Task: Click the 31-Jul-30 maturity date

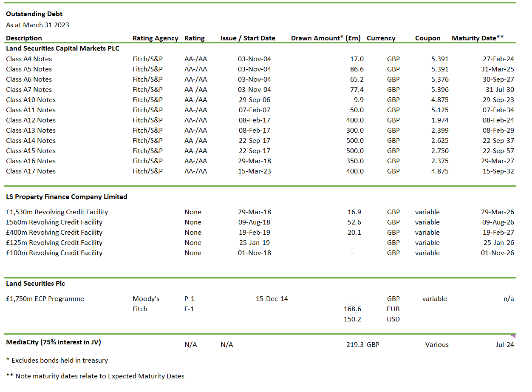Action: [499, 89]
